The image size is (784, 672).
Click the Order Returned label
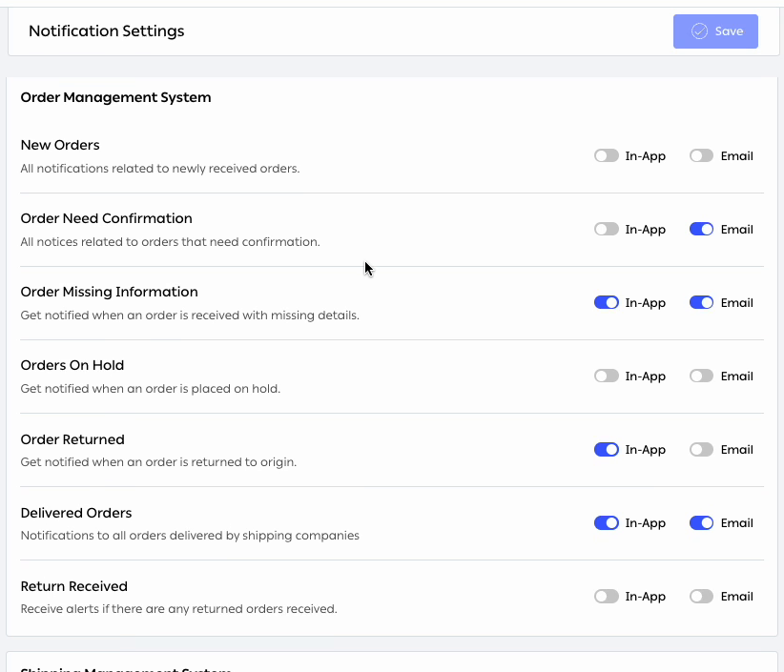pos(72,439)
